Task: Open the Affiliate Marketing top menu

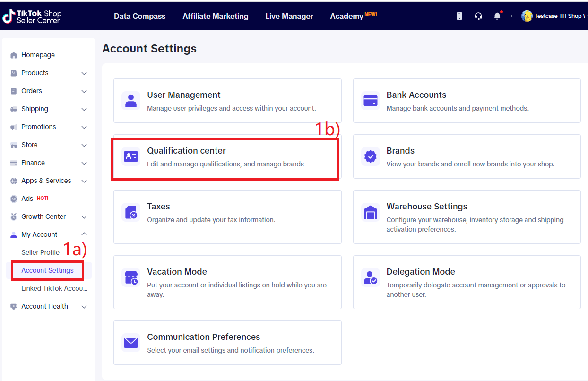Action: click(216, 16)
